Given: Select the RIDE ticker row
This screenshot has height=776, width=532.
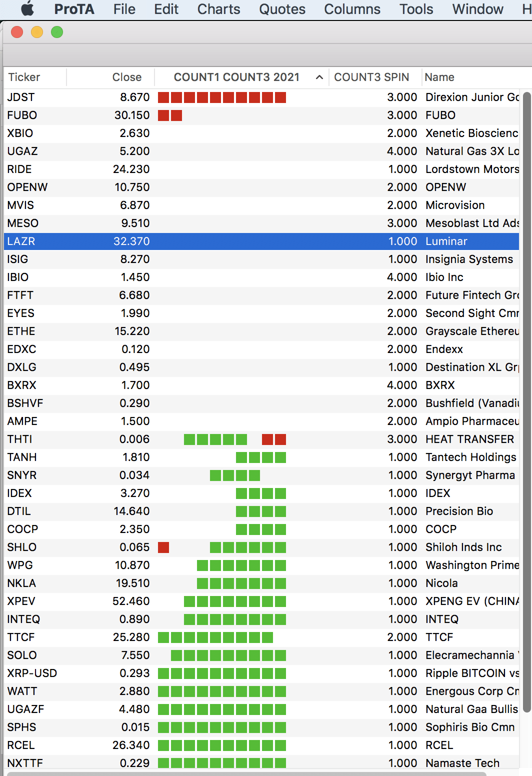Looking at the screenshot, I should click(x=261, y=169).
